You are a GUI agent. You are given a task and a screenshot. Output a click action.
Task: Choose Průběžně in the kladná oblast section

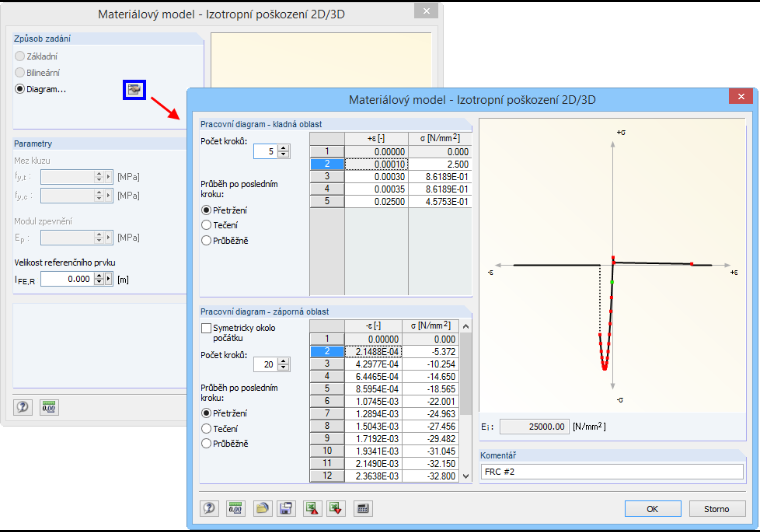pos(206,240)
